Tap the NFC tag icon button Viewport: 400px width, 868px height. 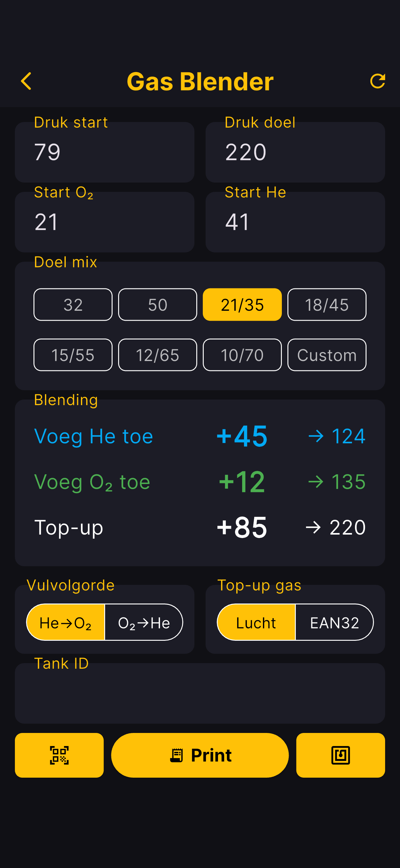pos(340,755)
